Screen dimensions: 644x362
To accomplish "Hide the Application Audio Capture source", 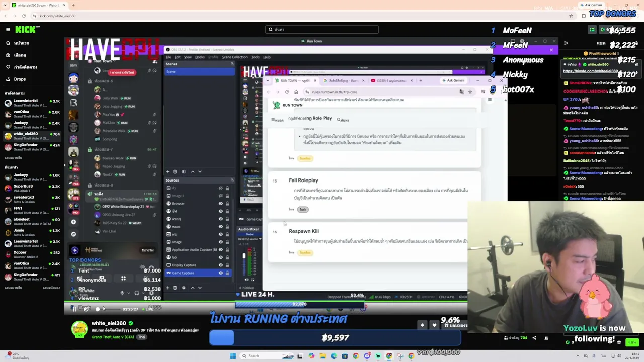I will 220,250.
